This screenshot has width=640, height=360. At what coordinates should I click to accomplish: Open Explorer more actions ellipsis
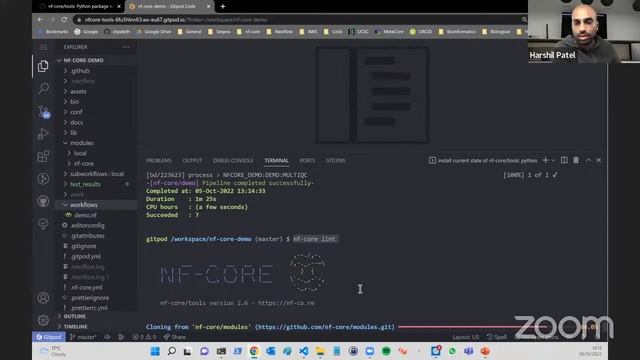coord(126,47)
